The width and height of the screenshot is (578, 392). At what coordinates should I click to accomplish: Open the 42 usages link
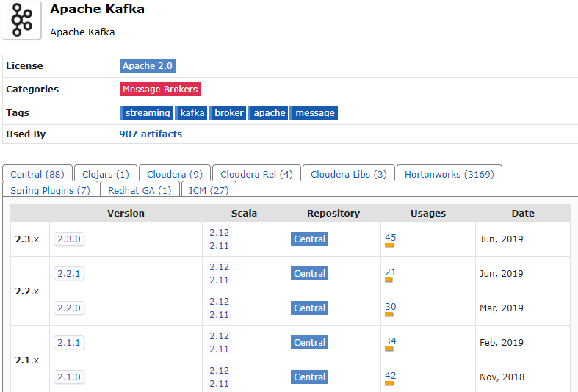pyautogui.click(x=391, y=376)
